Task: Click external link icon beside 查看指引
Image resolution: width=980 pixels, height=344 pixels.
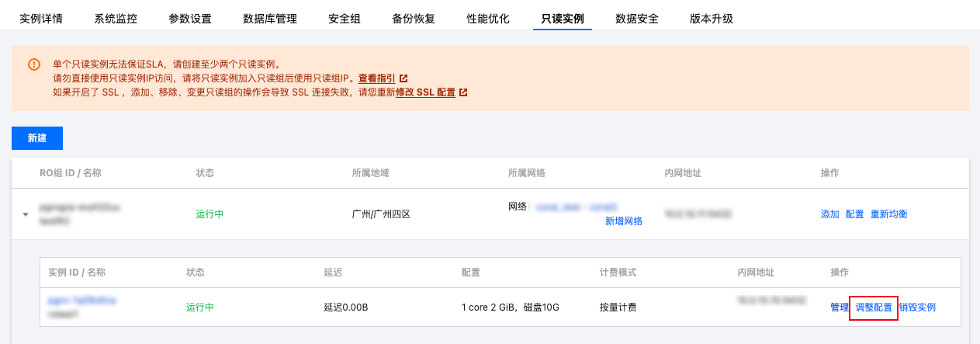Action: coord(403,78)
